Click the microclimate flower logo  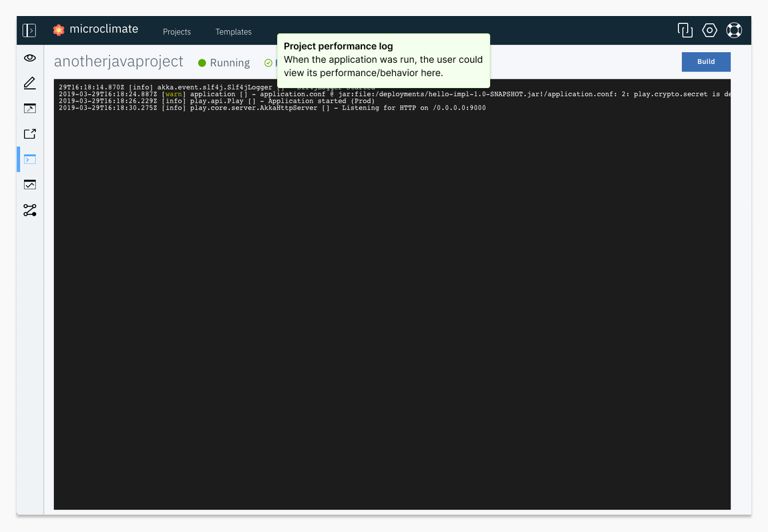click(x=59, y=30)
